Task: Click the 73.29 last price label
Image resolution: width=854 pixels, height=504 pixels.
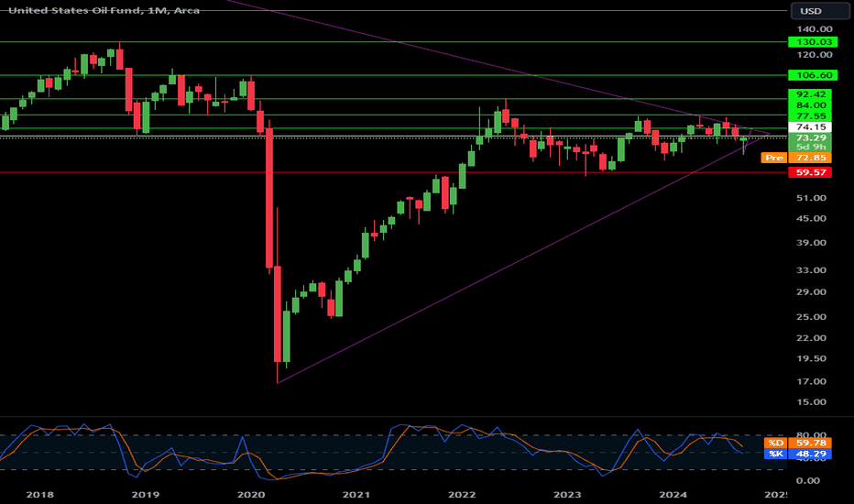Action: (810, 137)
